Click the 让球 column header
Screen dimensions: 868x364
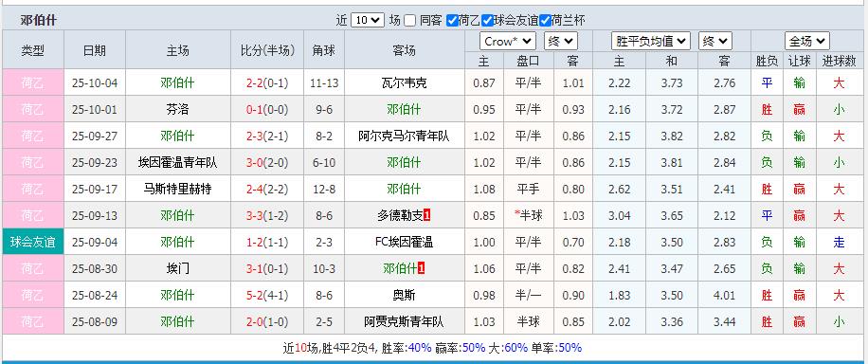(799, 61)
